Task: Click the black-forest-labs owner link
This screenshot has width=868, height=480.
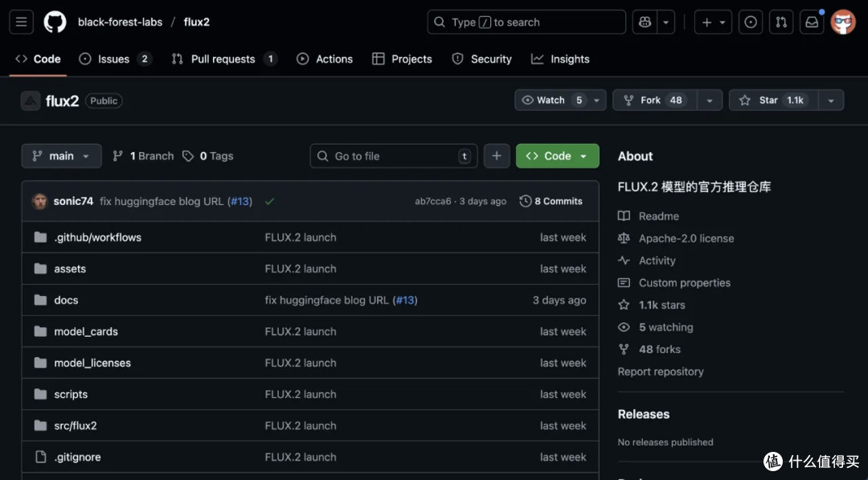Action: coord(120,23)
